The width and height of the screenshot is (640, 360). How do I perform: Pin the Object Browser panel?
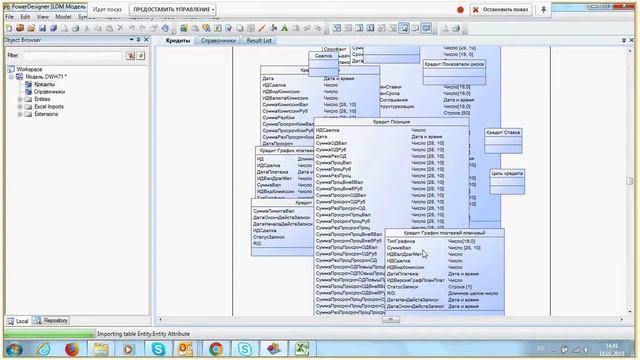(139, 40)
